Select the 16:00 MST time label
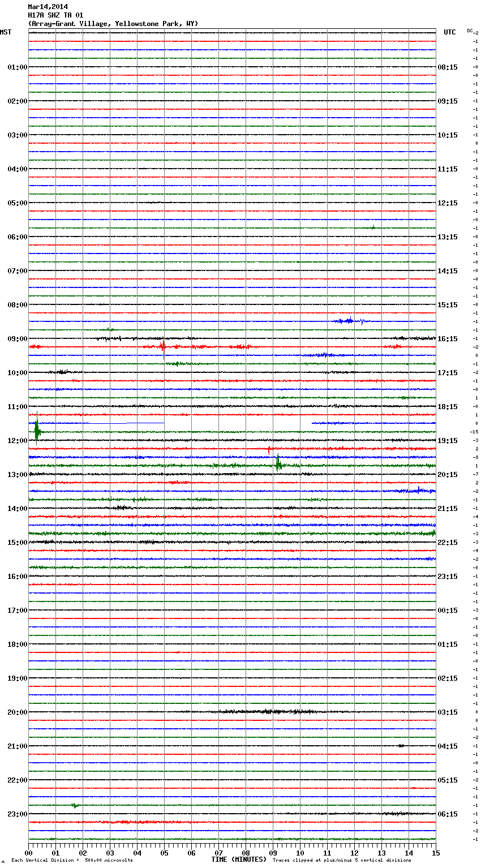This screenshot has height=868, width=481. 18,577
